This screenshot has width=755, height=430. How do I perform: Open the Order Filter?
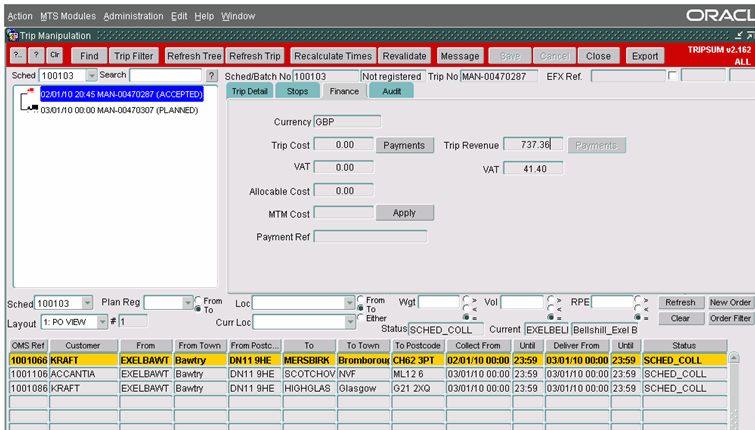click(730, 318)
